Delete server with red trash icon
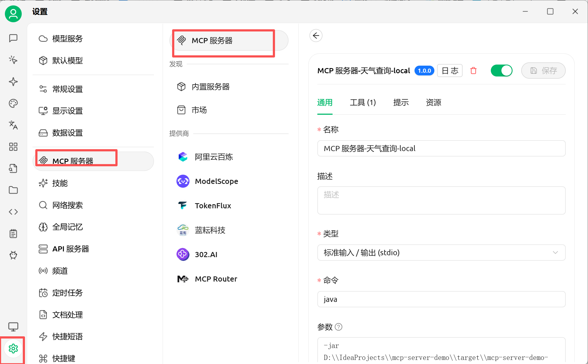This screenshot has height=364, width=588. [x=473, y=71]
